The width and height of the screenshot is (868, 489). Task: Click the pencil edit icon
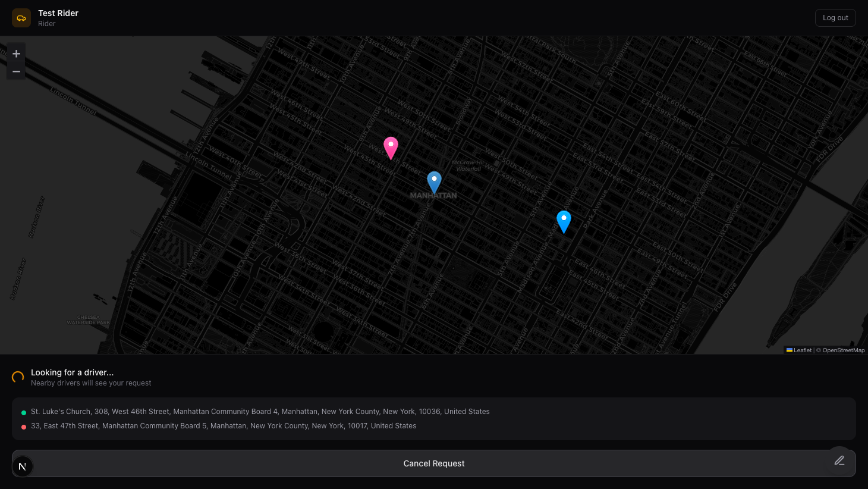pyautogui.click(x=839, y=460)
